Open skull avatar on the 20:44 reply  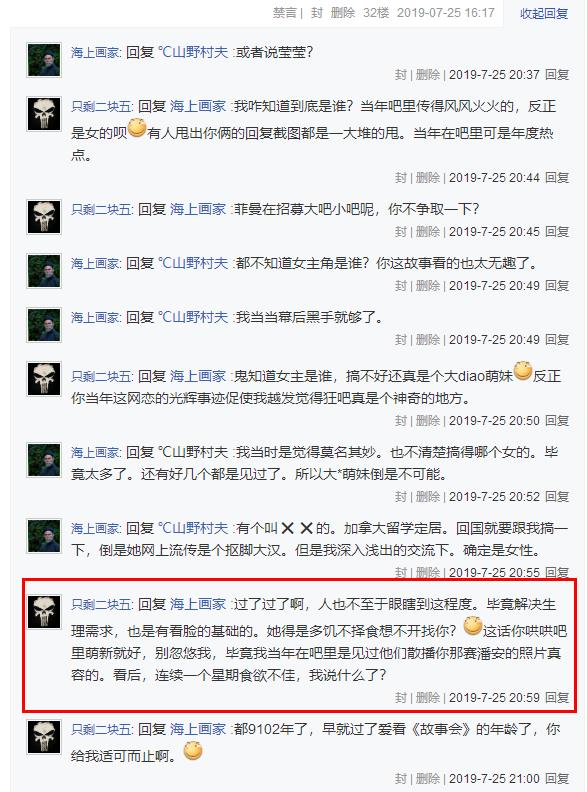[x=44, y=114]
